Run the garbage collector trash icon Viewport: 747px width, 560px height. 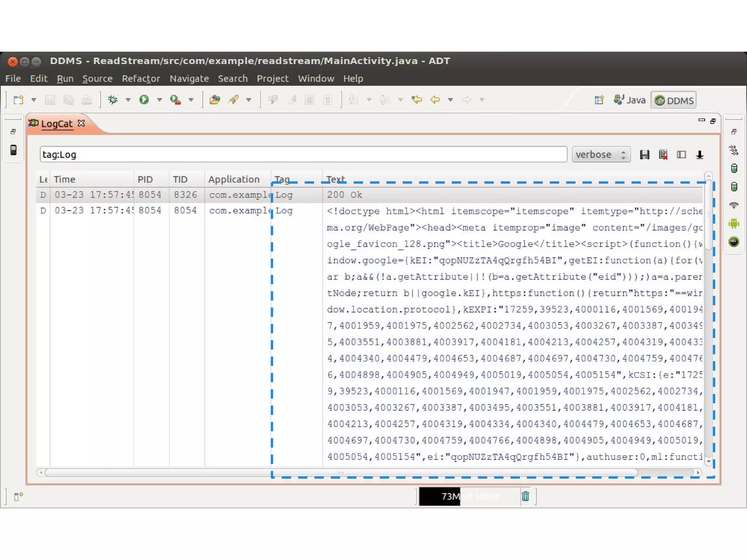[525, 496]
